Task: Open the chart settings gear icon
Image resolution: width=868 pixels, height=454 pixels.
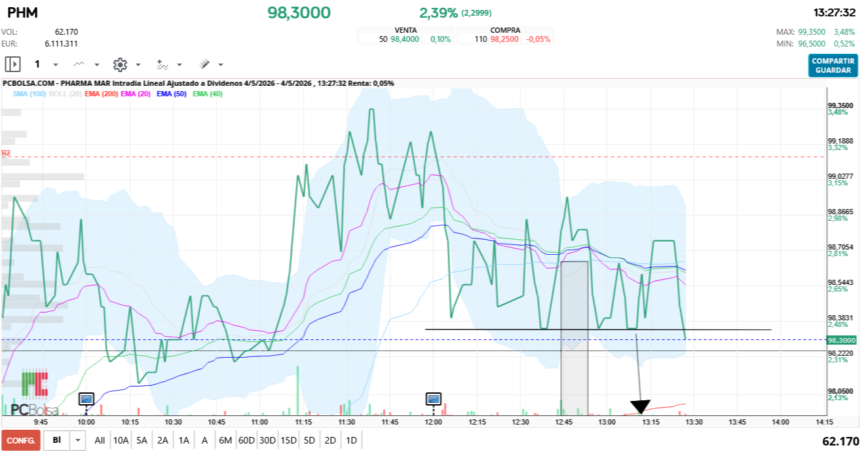Action: click(120, 64)
